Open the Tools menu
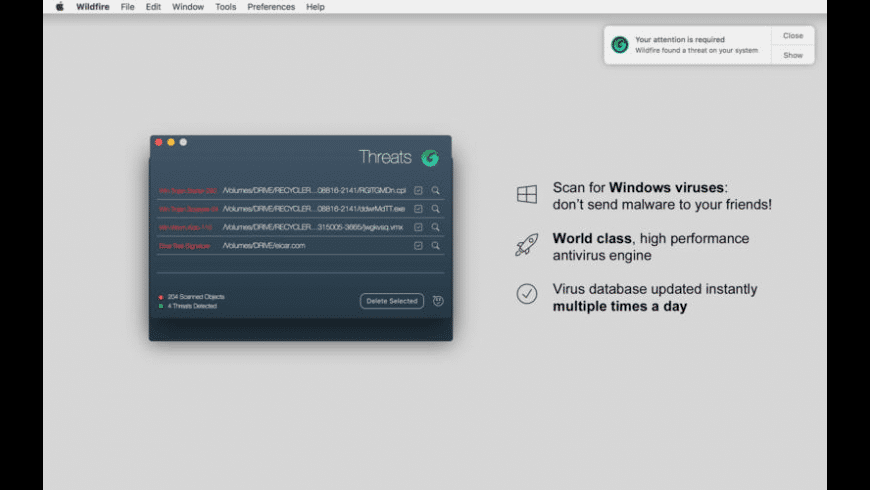870x490 pixels. point(226,7)
